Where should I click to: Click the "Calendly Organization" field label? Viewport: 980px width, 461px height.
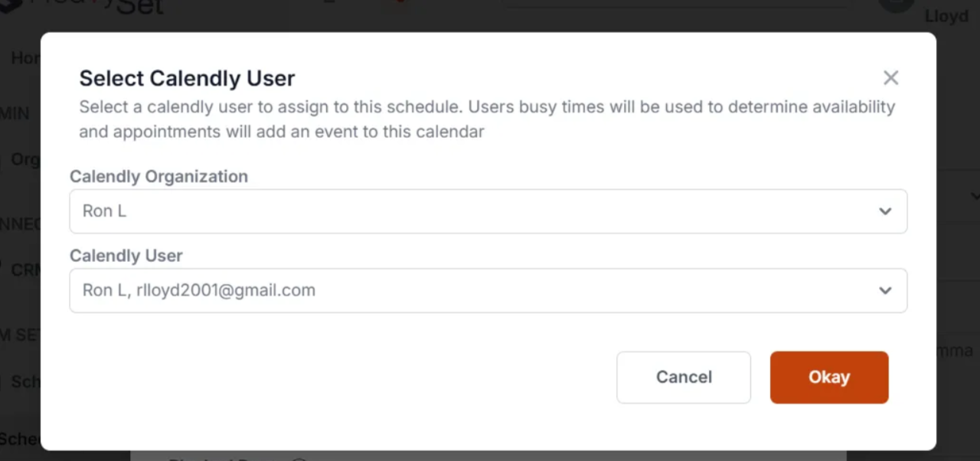[x=158, y=176]
